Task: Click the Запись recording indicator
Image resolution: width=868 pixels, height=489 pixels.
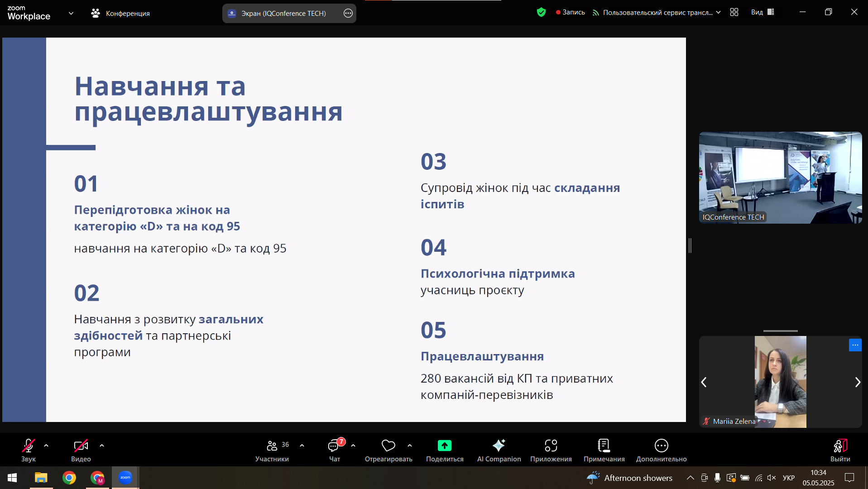Action: [571, 12]
